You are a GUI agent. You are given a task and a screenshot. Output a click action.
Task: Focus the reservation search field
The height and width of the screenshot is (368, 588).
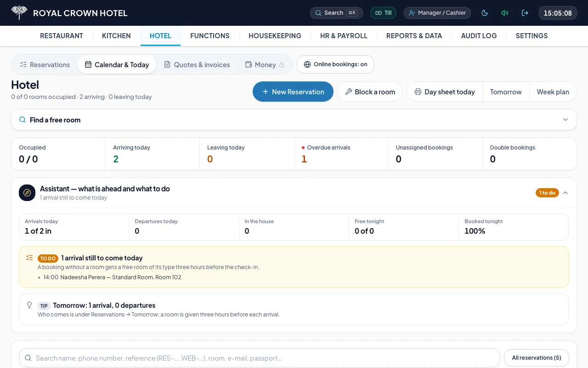tap(260, 358)
